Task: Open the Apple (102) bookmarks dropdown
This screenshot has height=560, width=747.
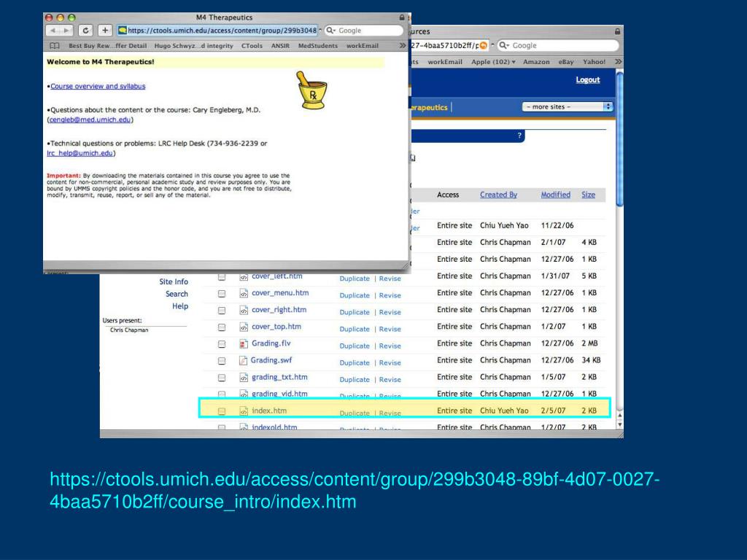Action: click(x=493, y=62)
